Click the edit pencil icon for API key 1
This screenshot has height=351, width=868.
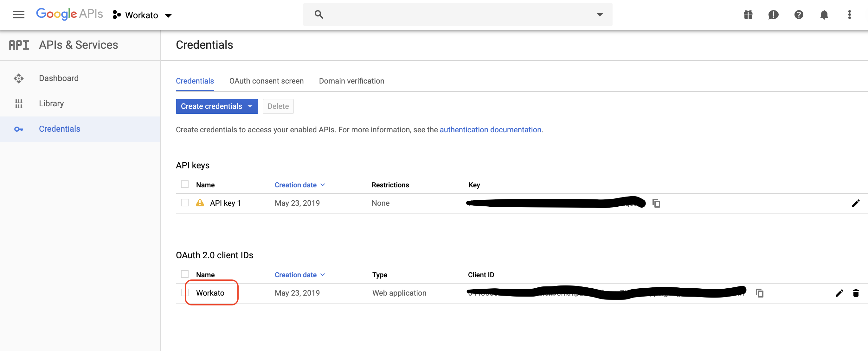pyautogui.click(x=855, y=203)
